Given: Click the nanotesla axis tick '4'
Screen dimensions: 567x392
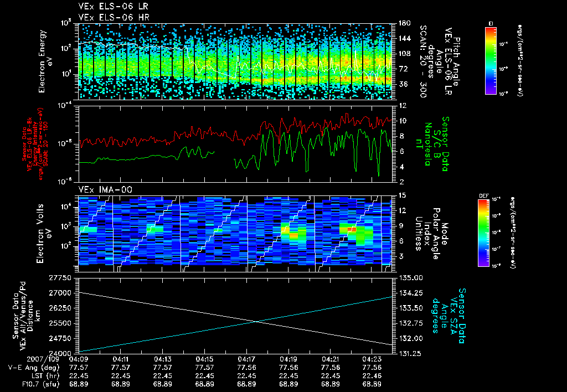Looking at the screenshot, I should (400, 167).
